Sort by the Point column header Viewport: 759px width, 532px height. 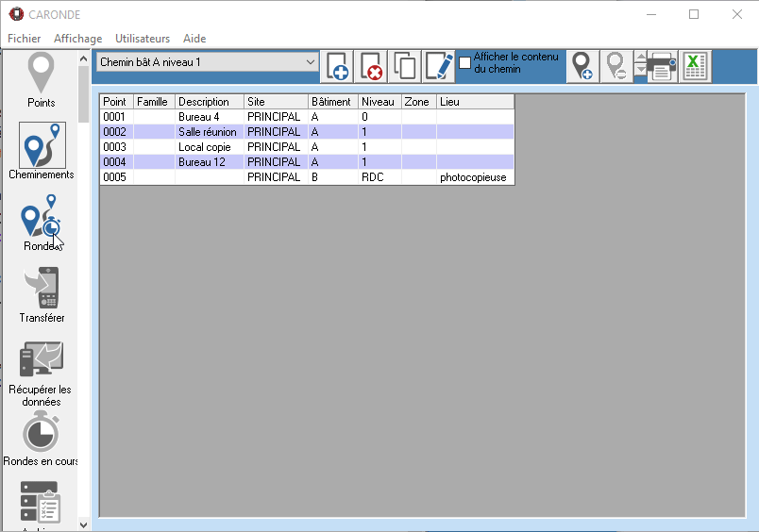[117, 102]
